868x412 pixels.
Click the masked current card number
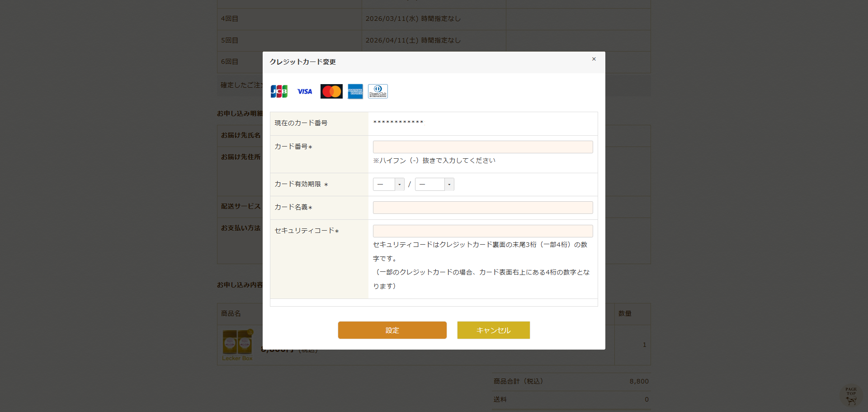398,123
